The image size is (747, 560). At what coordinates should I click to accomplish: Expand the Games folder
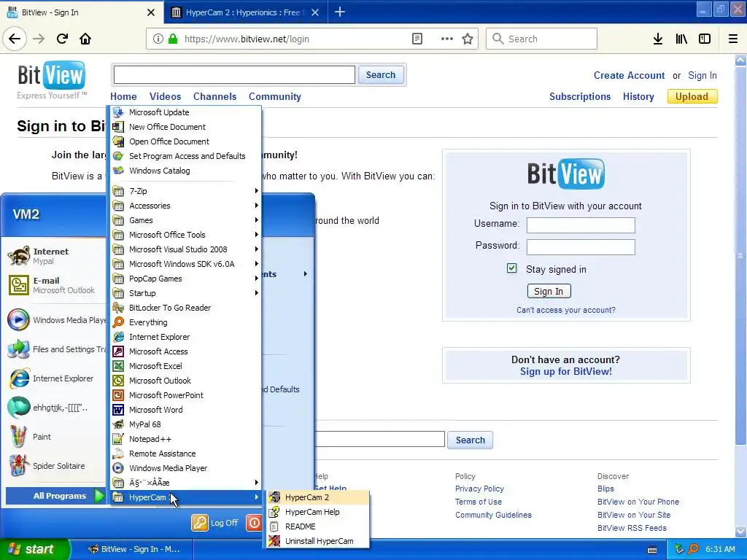186,220
